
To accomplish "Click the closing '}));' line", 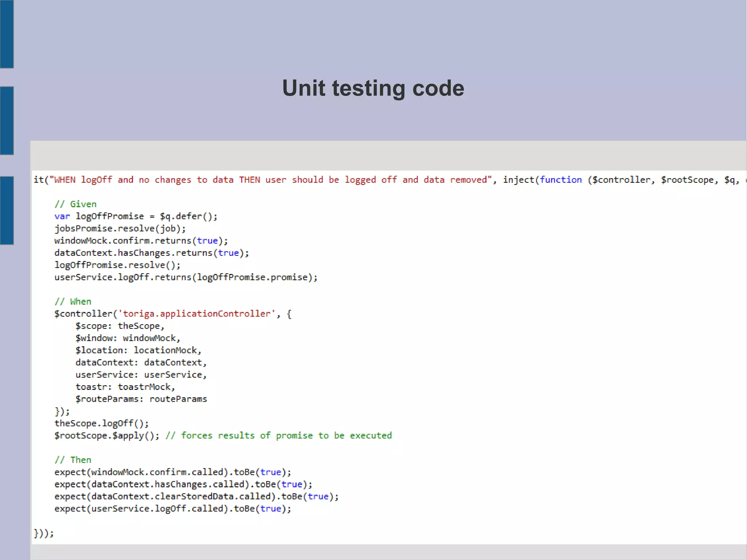I will coord(44,533).
